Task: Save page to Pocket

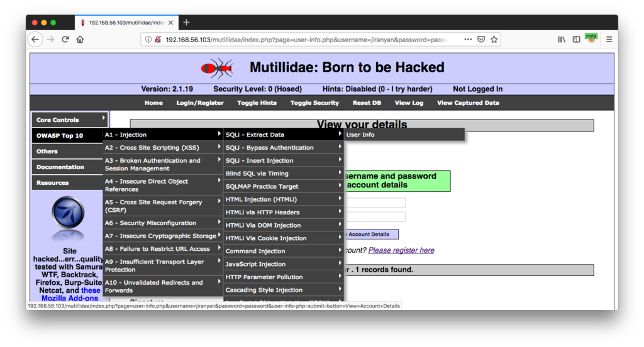Action: (481, 40)
